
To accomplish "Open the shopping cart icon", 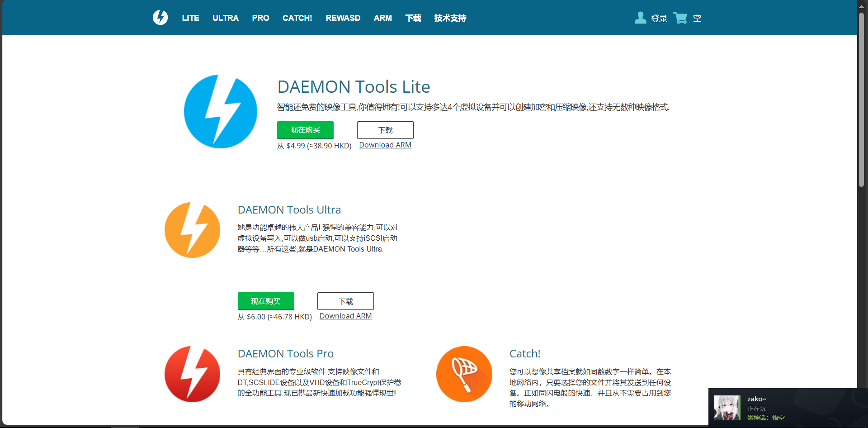I will coord(680,18).
